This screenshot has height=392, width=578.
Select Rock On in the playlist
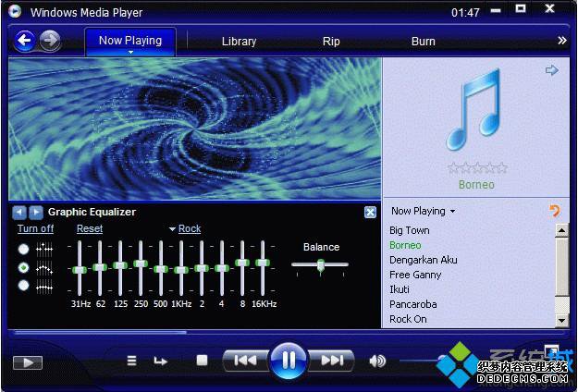point(408,319)
